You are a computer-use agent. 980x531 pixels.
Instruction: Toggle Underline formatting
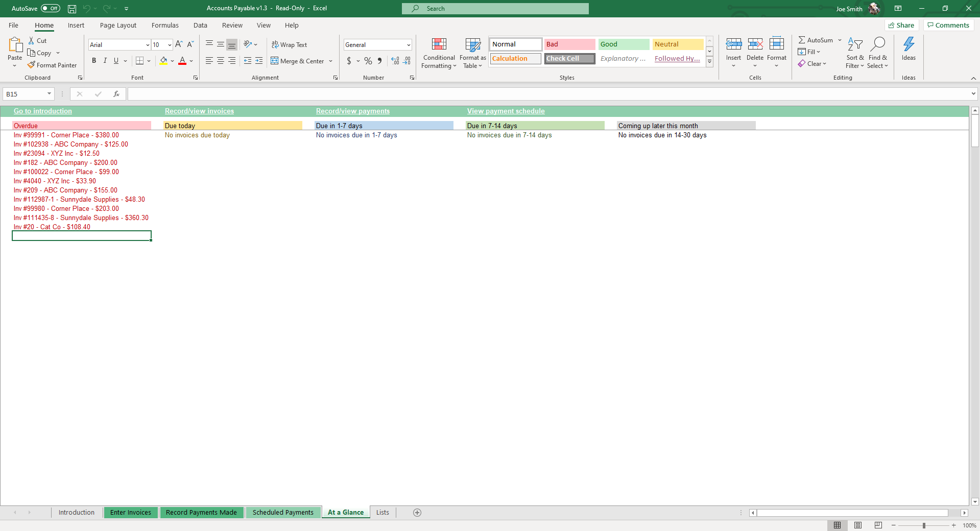click(x=116, y=61)
